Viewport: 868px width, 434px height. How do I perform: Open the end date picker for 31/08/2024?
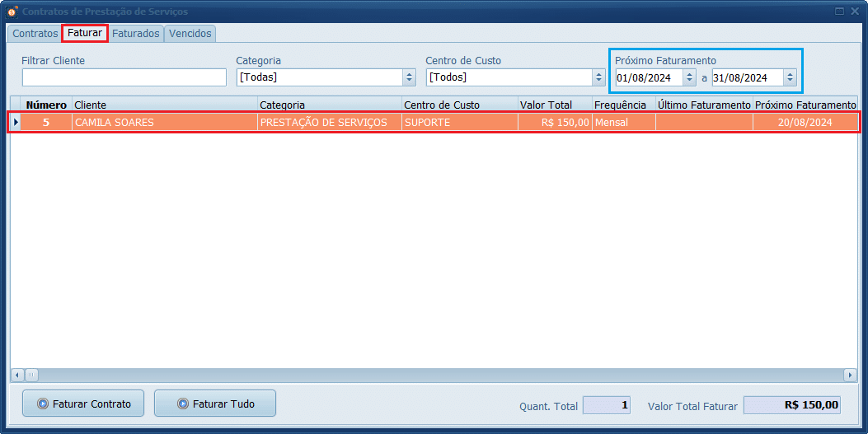(x=790, y=78)
